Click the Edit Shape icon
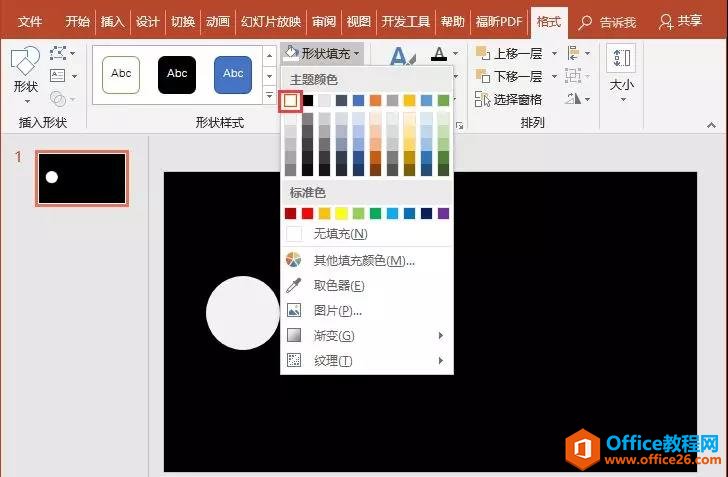This screenshot has width=728, height=477. pyautogui.click(x=61, y=52)
